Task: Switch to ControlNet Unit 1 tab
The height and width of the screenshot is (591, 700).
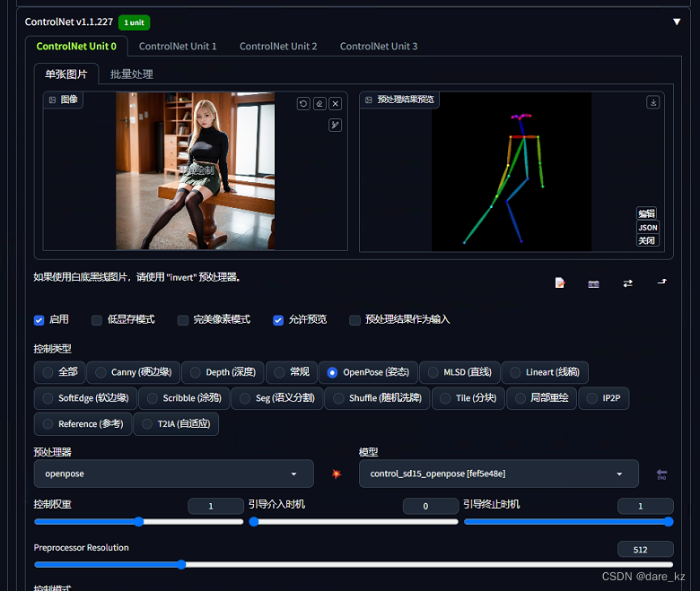Action: tap(178, 47)
